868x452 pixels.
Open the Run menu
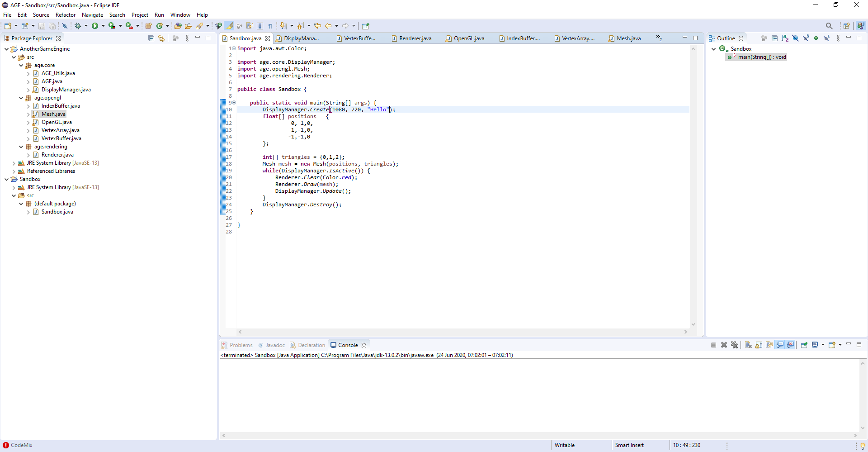pos(159,15)
